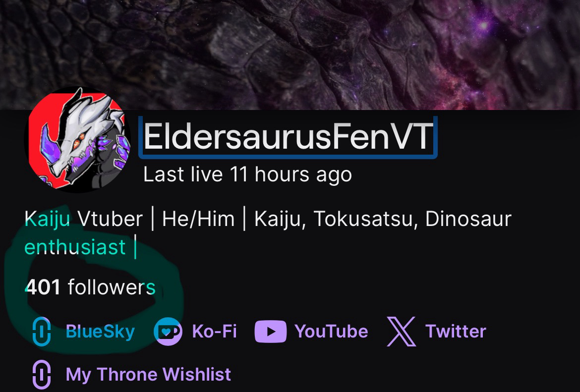Screen dimensions: 580x392
Task: Click the BlueSky chain-link icon
Action: 42,332
